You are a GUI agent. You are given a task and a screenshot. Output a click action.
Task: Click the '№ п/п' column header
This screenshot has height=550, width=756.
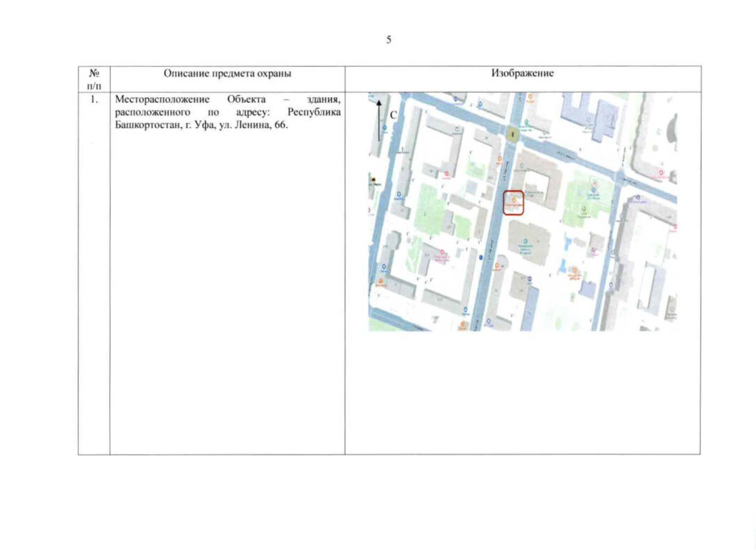(94, 79)
